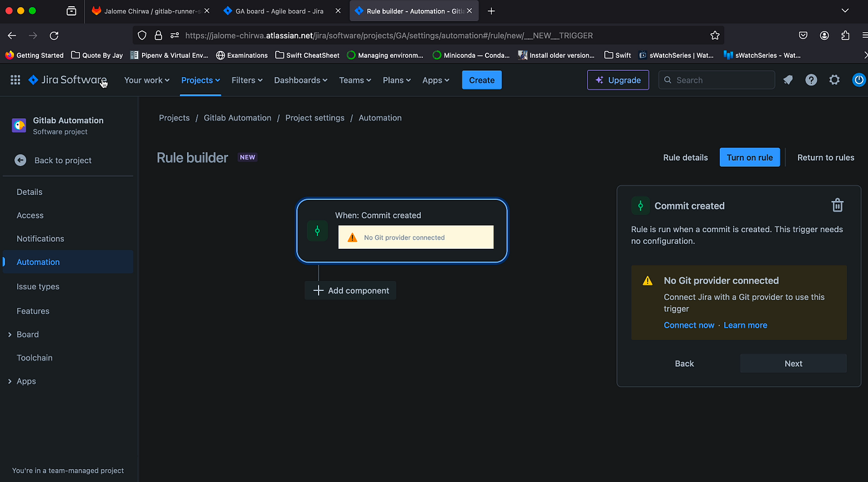Click the Projects breadcrumb link
868x482 pixels.
click(174, 118)
